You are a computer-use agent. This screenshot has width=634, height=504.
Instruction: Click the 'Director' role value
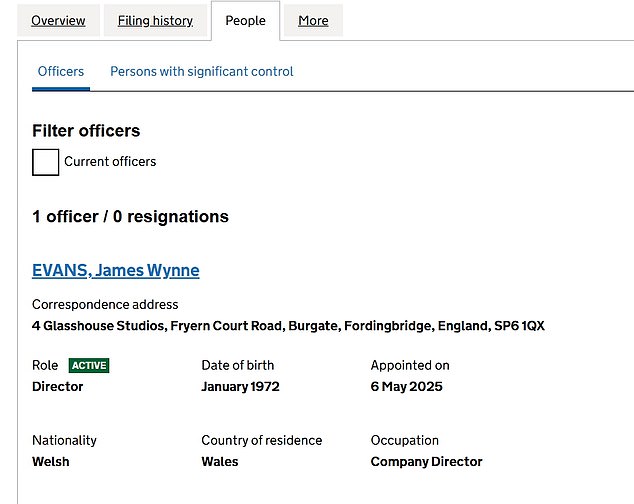[x=58, y=387]
